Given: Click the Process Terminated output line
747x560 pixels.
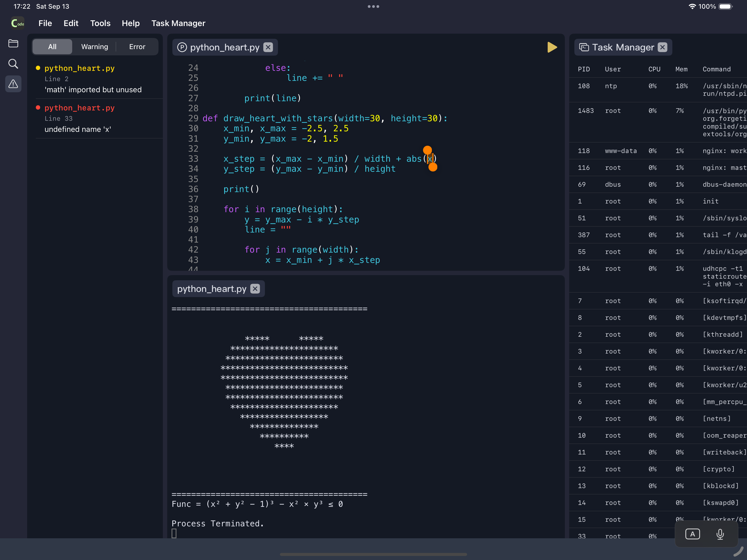Looking at the screenshot, I should [217, 524].
